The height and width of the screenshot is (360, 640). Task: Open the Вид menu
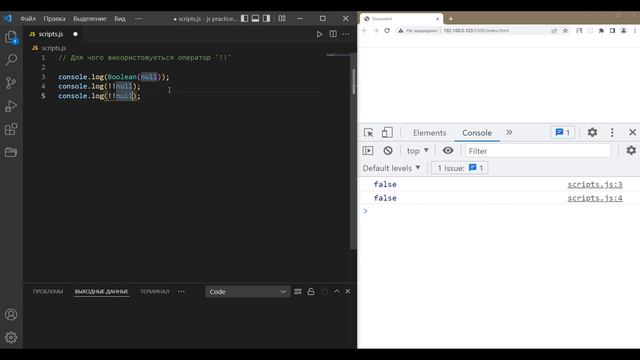(120, 19)
